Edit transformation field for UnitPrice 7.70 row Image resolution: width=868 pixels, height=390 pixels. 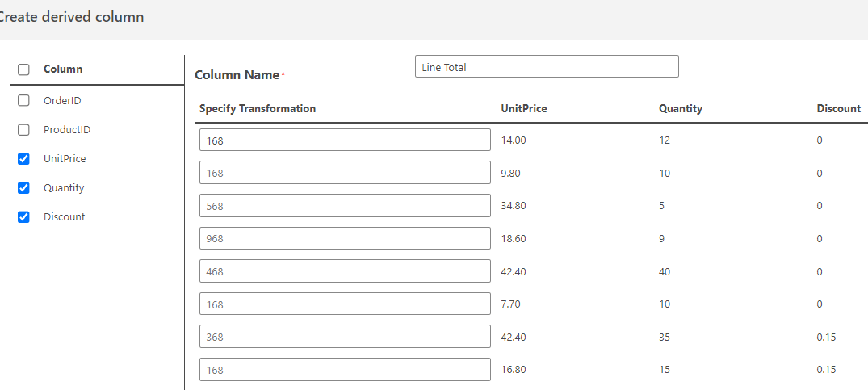[x=345, y=304]
